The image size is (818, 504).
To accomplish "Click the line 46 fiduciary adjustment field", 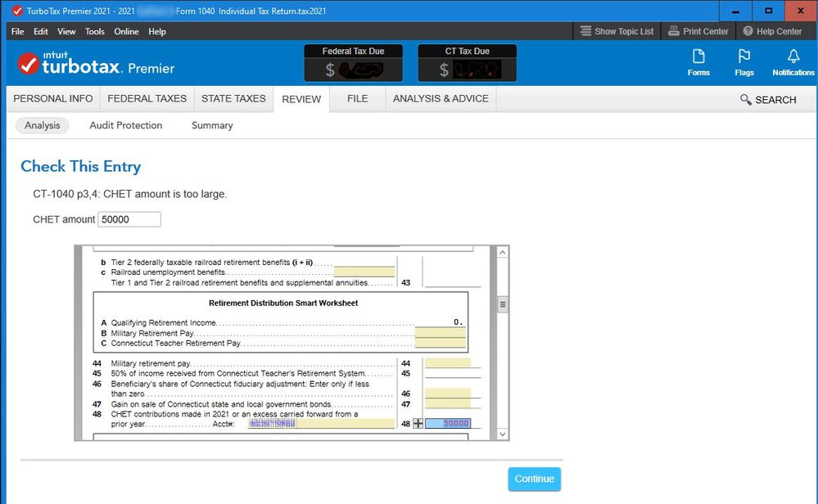I will point(448,393).
